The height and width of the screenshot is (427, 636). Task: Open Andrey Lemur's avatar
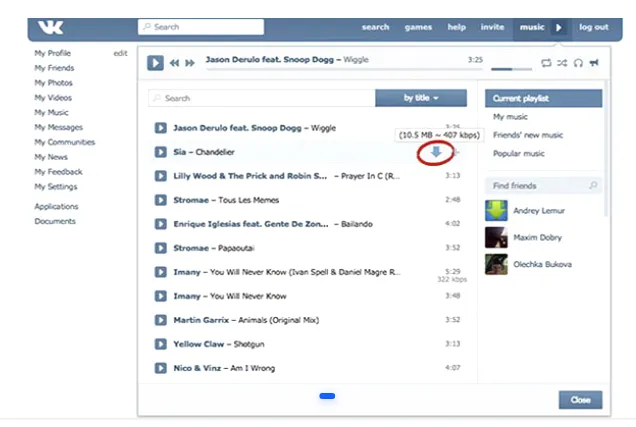click(496, 210)
